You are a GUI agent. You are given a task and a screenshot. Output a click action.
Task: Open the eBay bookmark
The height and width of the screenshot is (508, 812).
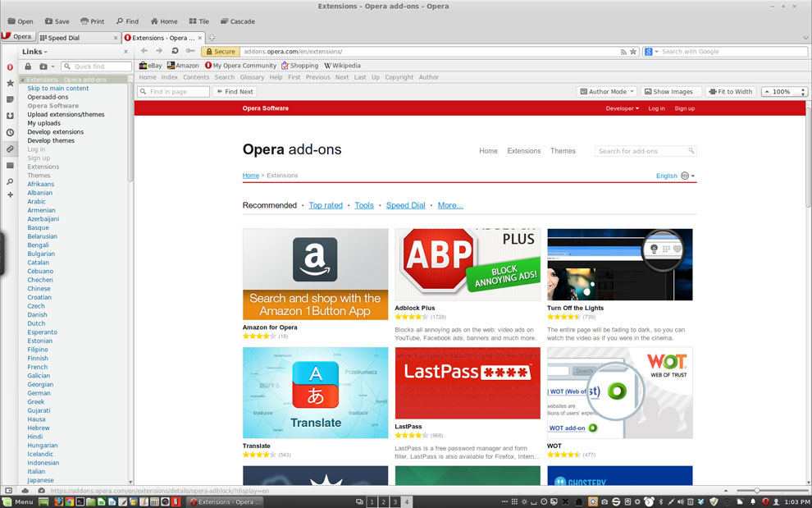150,66
